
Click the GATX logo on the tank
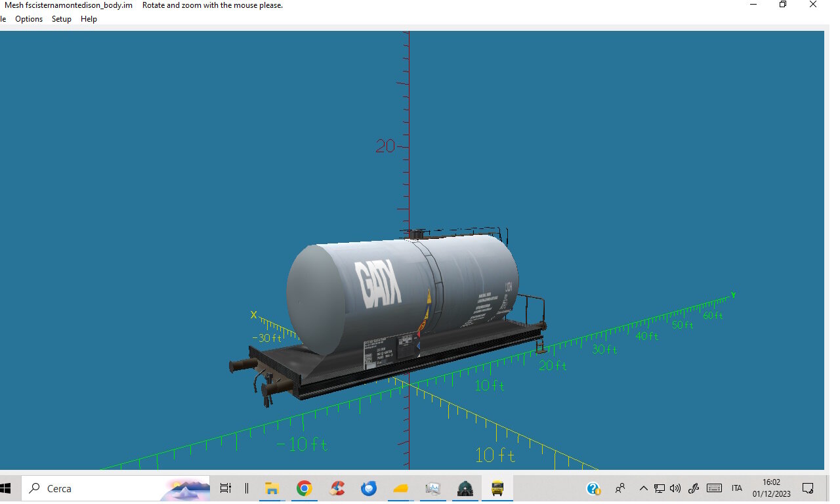pyautogui.click(x=378, y=283)
